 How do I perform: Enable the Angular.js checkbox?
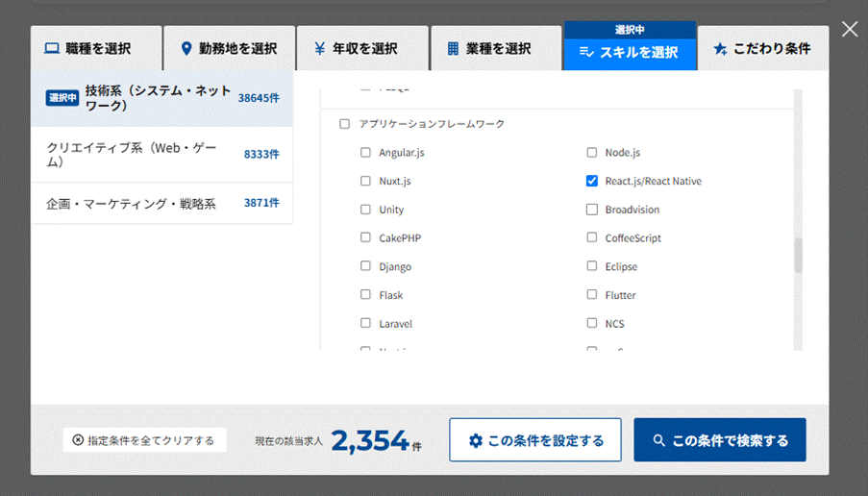point(365,152)
